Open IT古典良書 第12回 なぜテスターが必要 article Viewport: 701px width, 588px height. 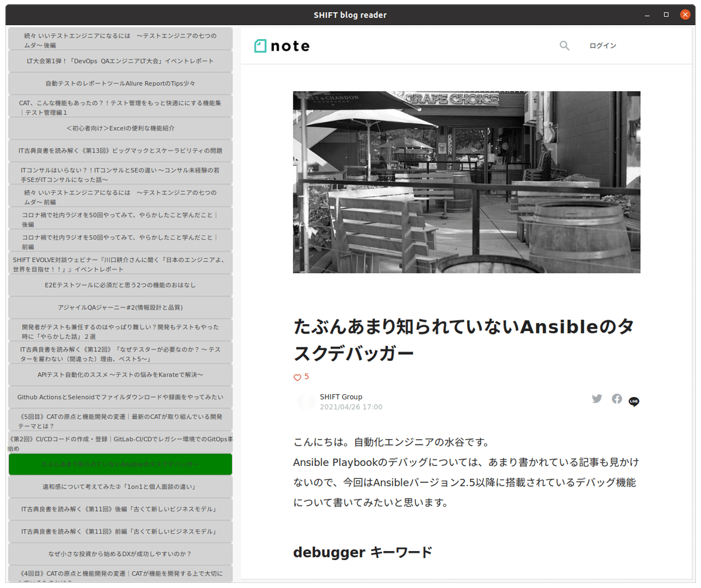pos(120,352)
